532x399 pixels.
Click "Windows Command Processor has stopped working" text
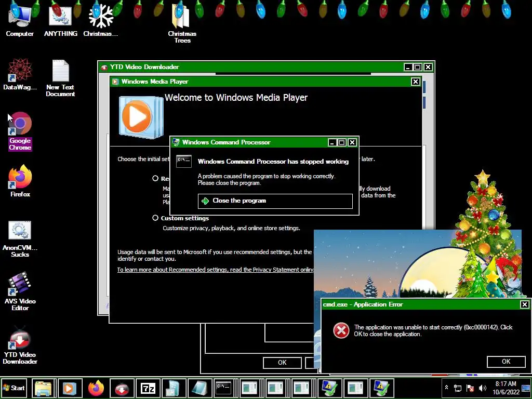point(273,162)
